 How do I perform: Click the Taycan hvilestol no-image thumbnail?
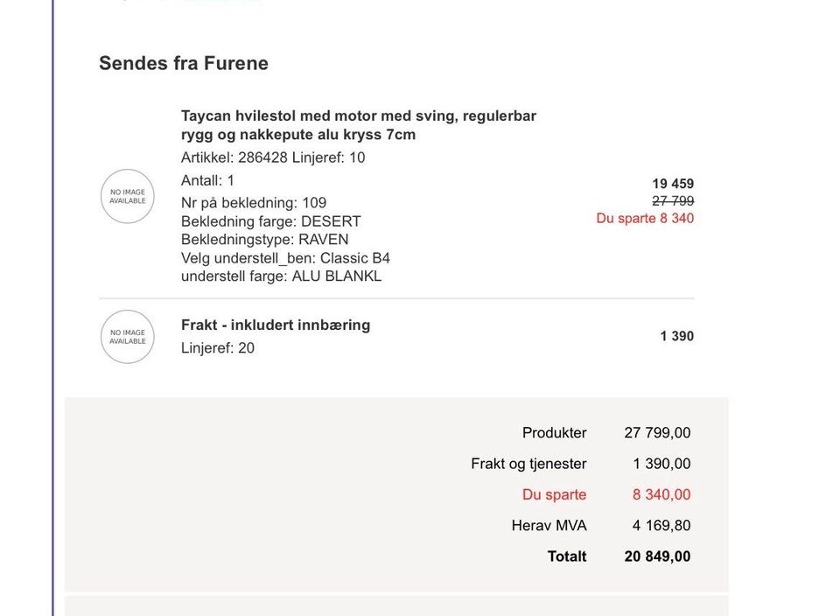point(128,196)
